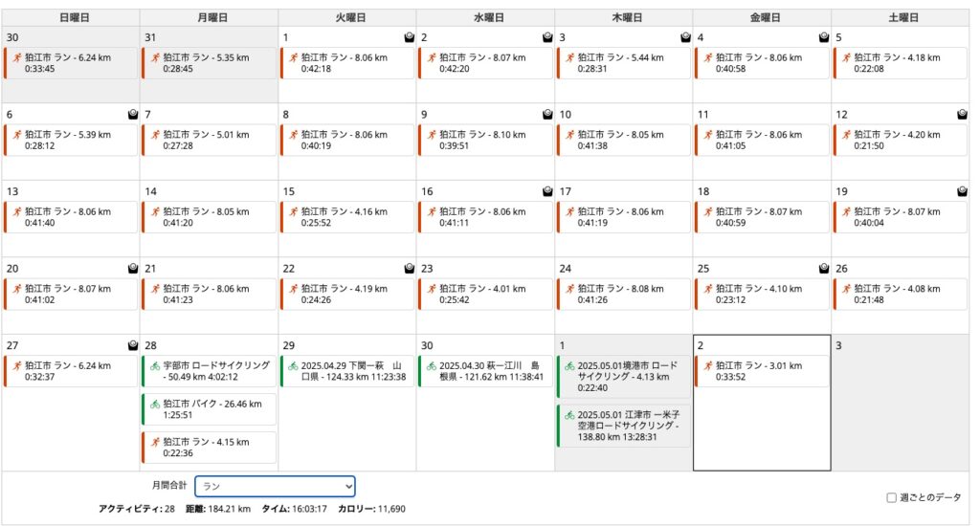Open the 8.06 km 0:41:05 run on the 11th
The width and height of the screenshot is (980, 526).
pyautogui.click(x=762, y=140)
